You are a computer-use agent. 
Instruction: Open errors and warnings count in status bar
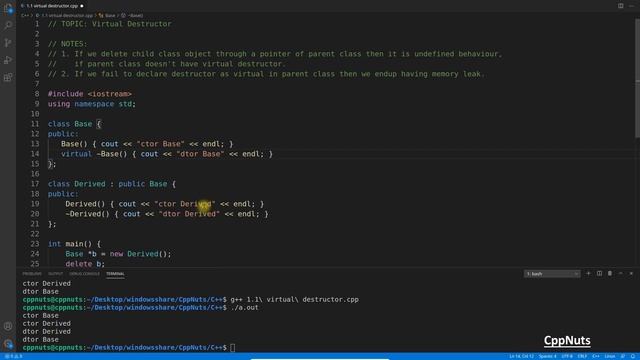pos(13,356)
